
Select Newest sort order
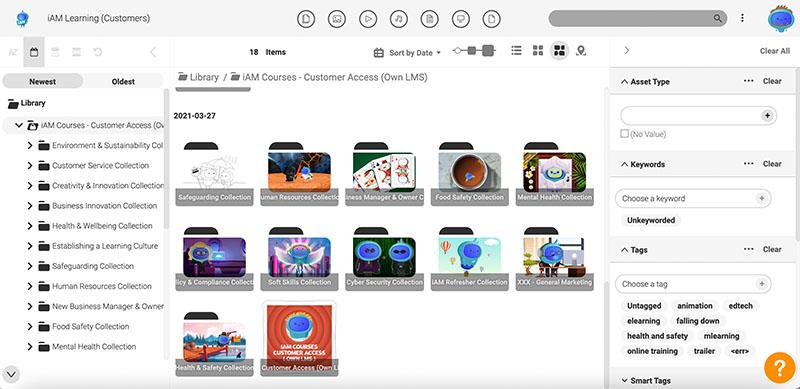click(43, 81)
